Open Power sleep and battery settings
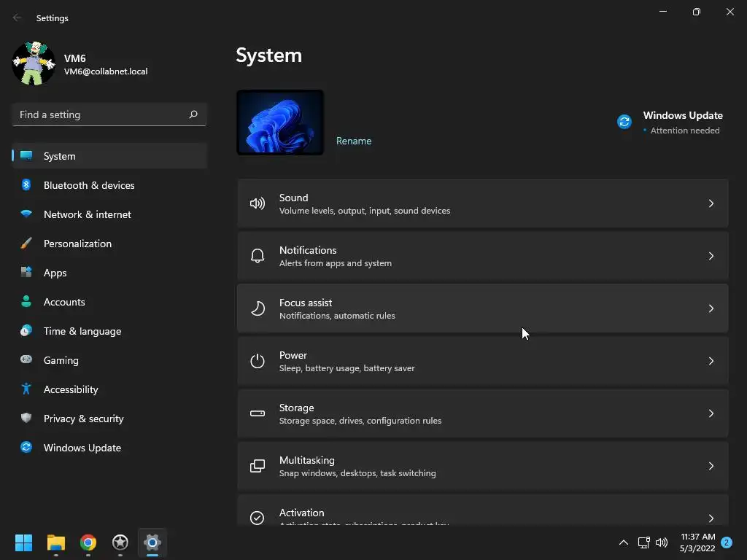 click(483, 361)
